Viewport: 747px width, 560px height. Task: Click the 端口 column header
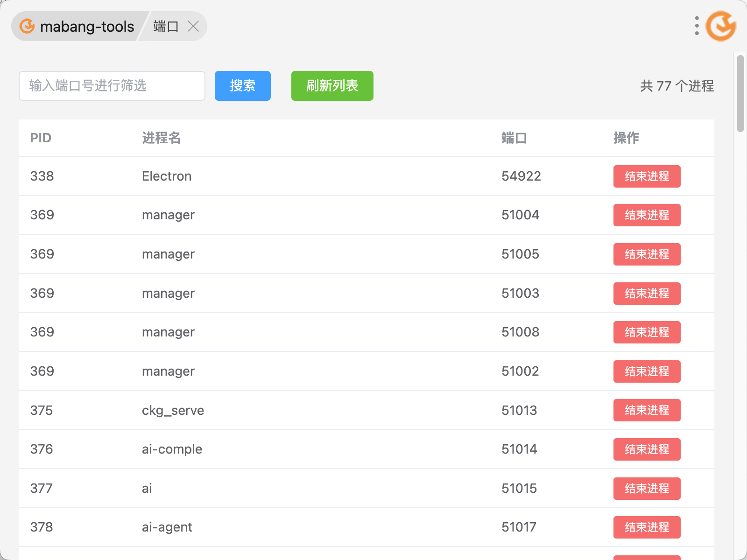[514, 138]
